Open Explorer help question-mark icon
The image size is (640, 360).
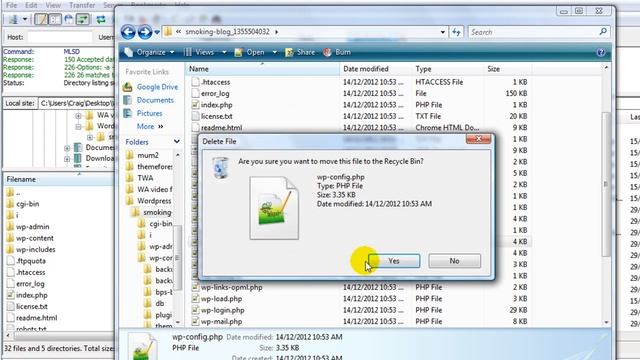tap(600, 52)
